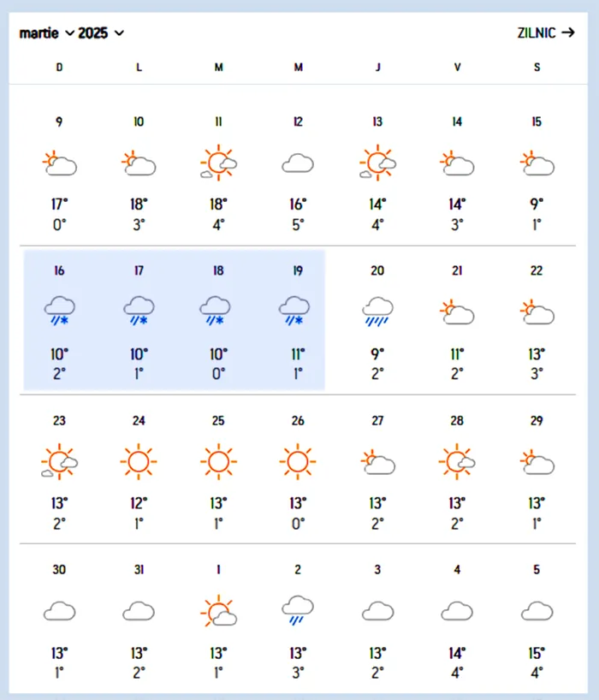Click the full sun icon on March 24
This screenshot has width=599, height=700.
tap(139, 460)
